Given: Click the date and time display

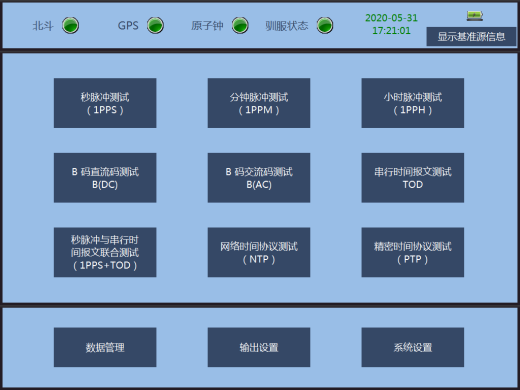Looking at the screenshot, I should pyautogui.click(x=391, y=24).
